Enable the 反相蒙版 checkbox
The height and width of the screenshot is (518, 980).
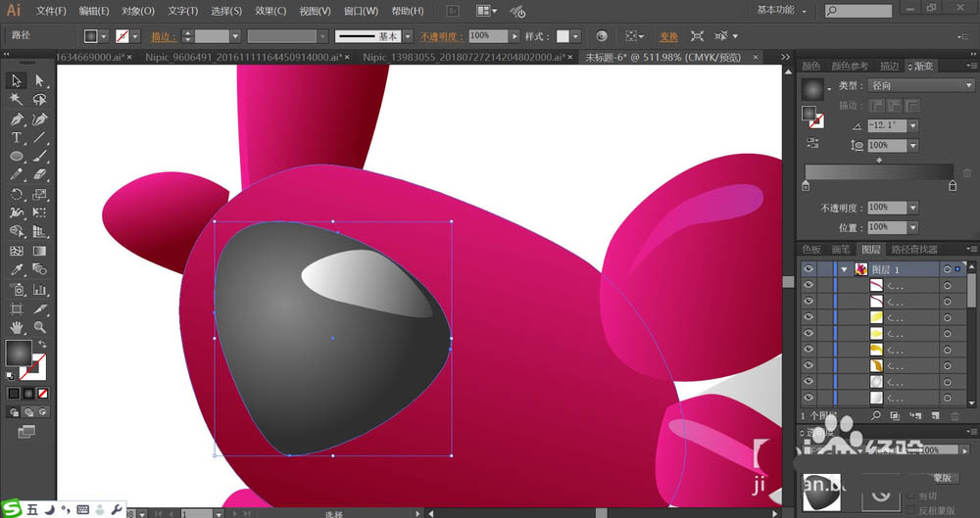point(910,510)
